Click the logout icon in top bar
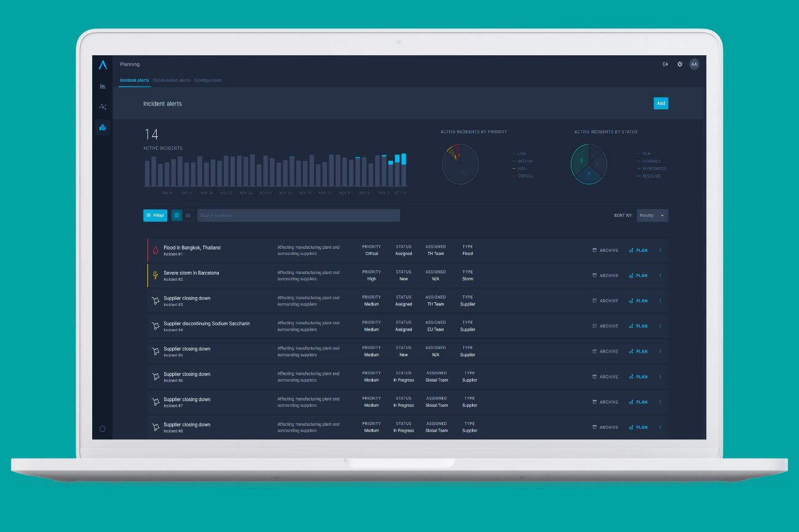 (665, 65)
